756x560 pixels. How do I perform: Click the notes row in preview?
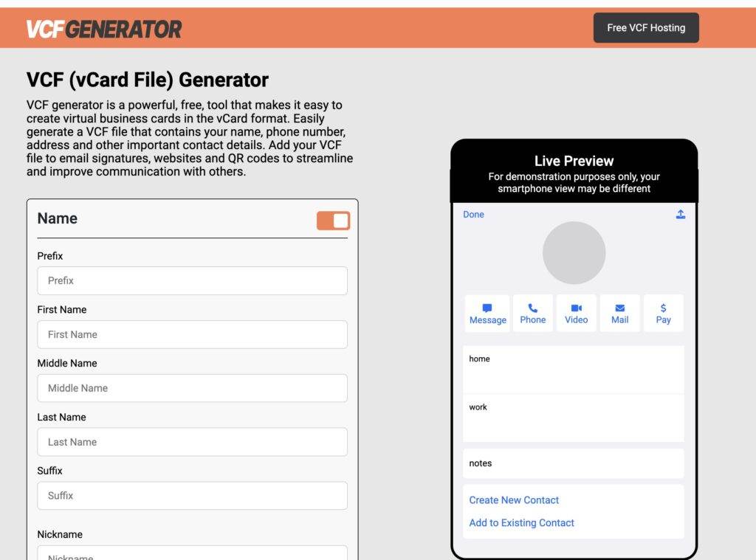click(573, 464)
